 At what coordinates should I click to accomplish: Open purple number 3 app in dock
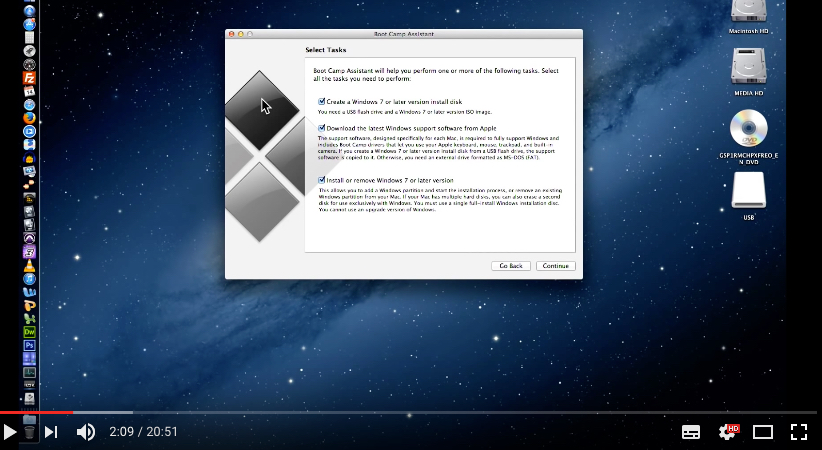(29, 252)
